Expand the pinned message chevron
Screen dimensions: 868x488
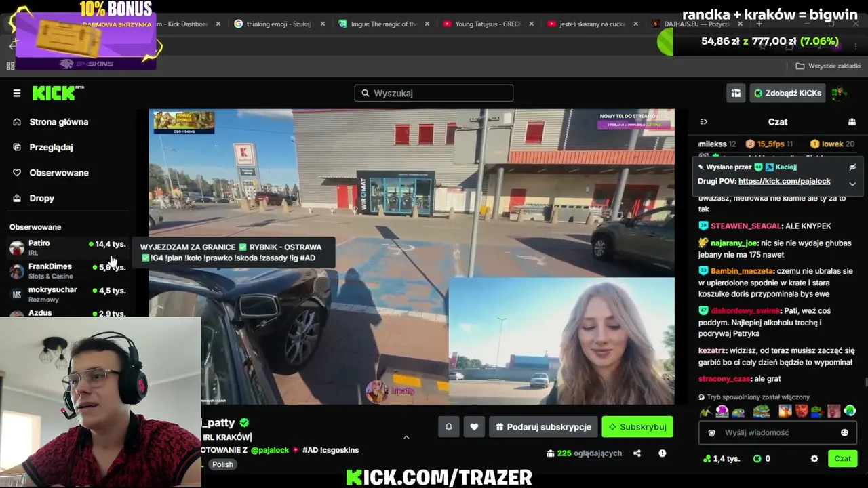[852, 184]
